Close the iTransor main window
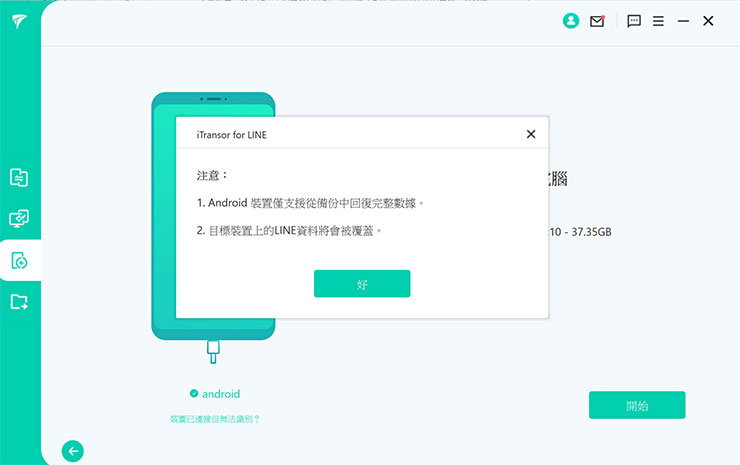 [x=708, y=21]
